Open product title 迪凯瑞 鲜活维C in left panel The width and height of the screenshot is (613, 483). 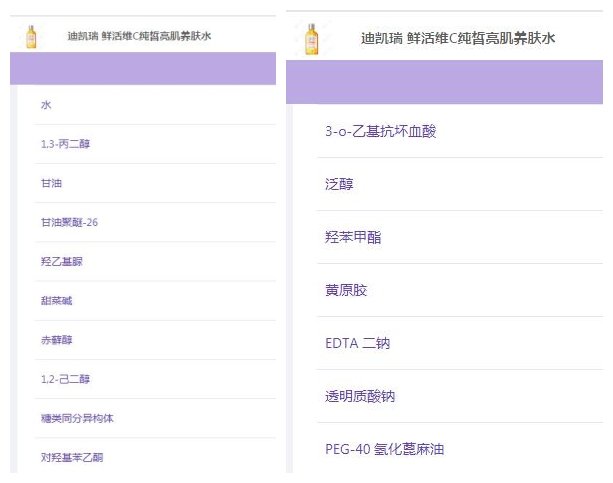tap(139, 36)
